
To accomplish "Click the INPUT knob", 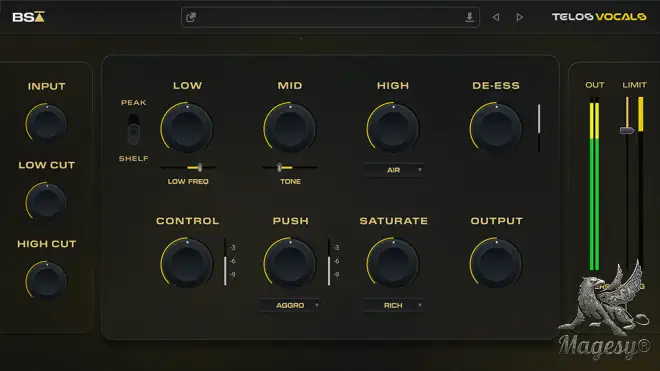I will pyautogui.click(x=47, y=123).
